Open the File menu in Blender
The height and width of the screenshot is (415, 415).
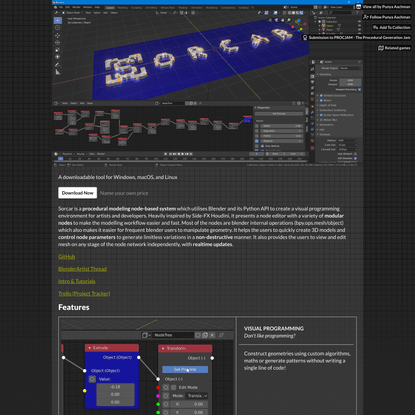[x=61, y=7]
